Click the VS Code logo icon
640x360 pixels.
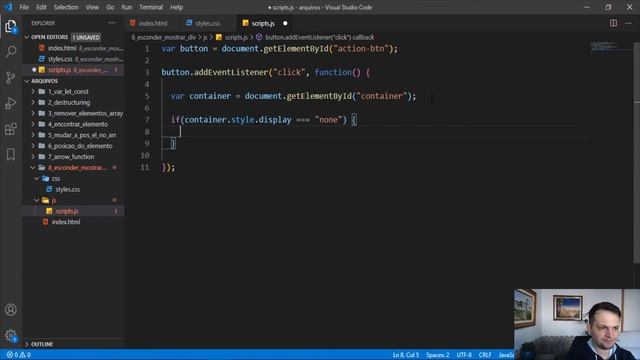coord(8,7)
